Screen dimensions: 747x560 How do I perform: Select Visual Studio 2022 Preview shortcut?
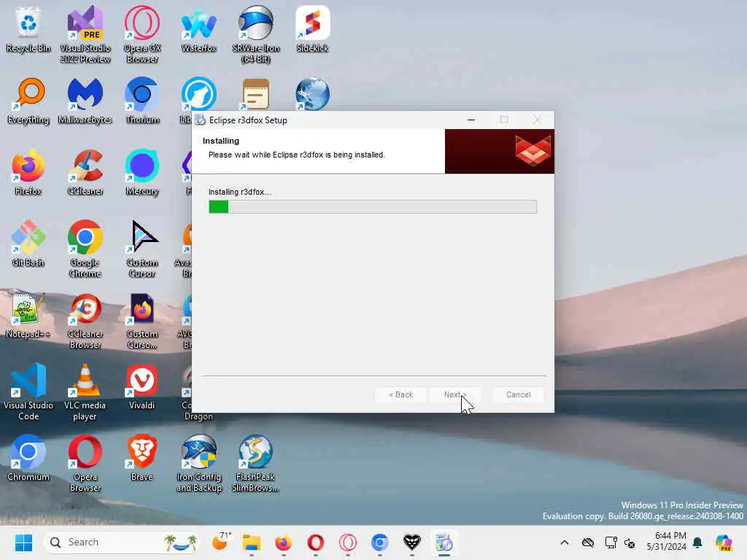click(x=85, y=34)
